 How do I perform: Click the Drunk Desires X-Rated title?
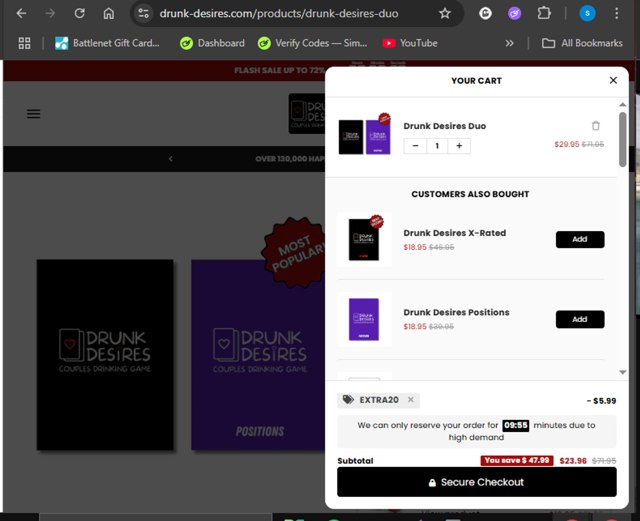tap(455, 233)
